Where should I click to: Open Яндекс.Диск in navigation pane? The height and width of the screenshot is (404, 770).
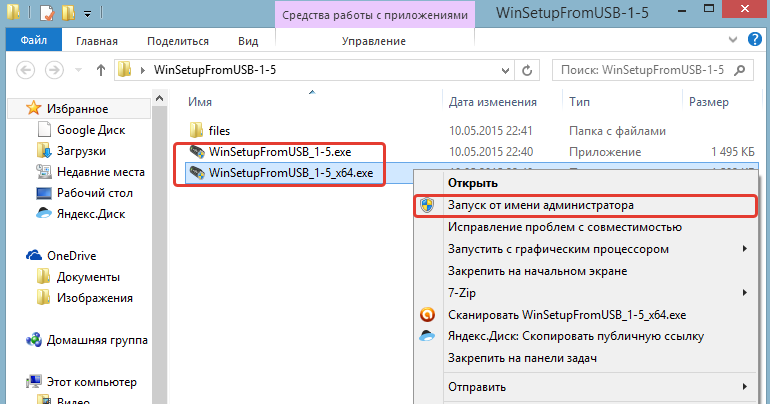[91, 215]
